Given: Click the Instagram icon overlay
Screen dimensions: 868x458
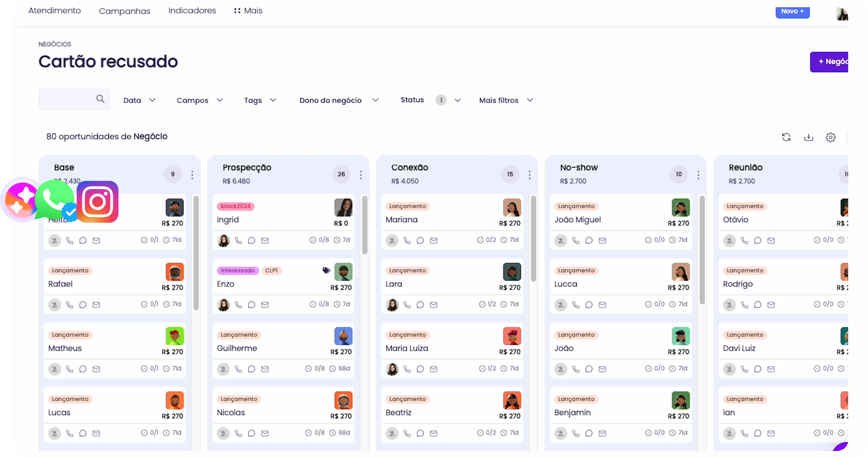Looking at the screenshot, I should tap(98, 202).
